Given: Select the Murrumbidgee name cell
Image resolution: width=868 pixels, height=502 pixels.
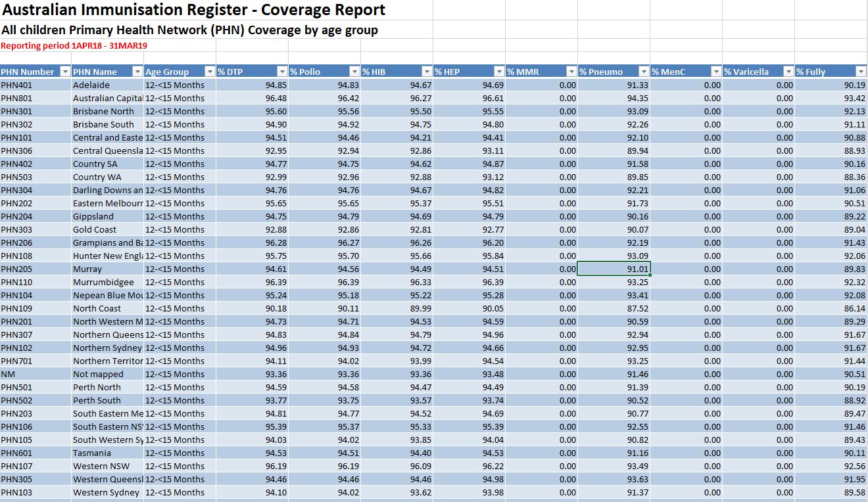Looking at the screenshot, I should tap(107, 282).
